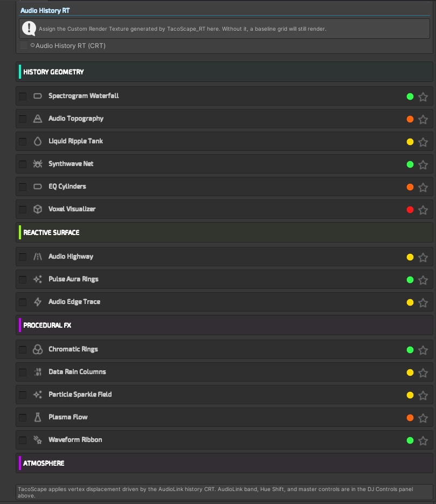Open the Pulse Aura Rings entry
436x504 pixels.
coord(73,279)
